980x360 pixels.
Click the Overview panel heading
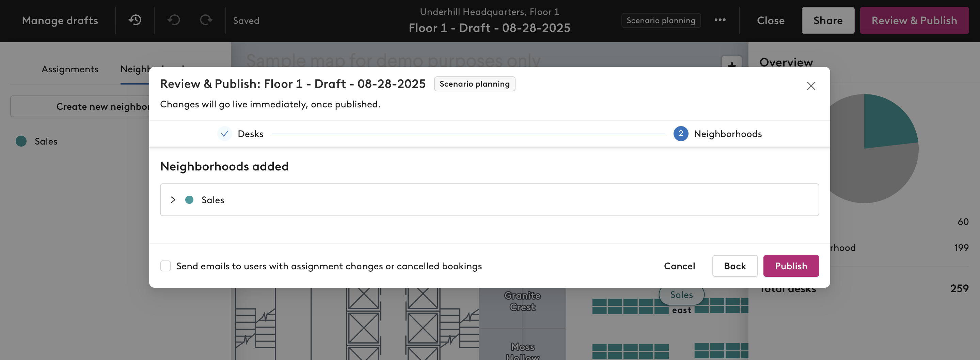[786, 62]
